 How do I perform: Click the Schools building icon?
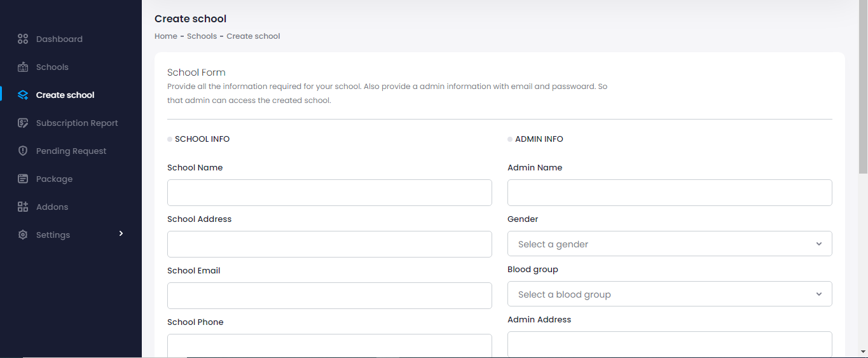click(x=23, y=67)
